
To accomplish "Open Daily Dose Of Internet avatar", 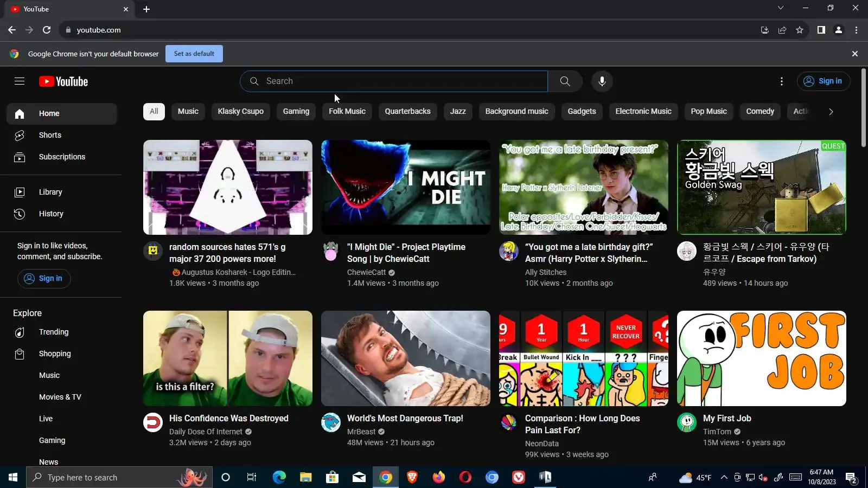I will point(153,423).
